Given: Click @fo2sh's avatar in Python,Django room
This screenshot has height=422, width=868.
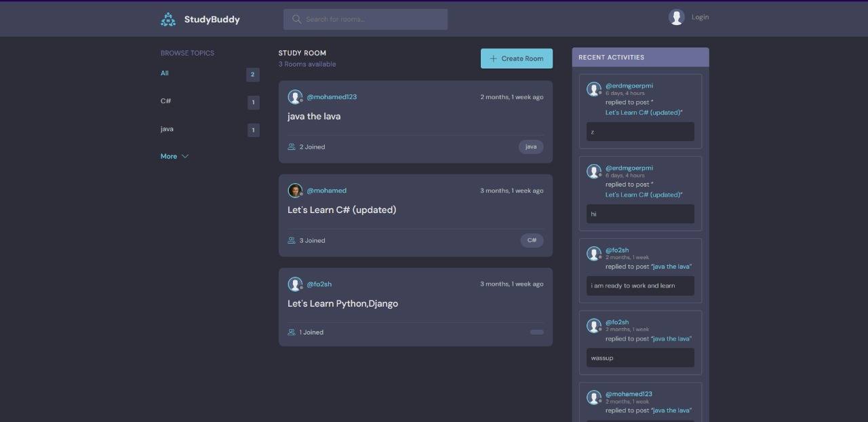Looking at the screenshot, I should 295,284.
